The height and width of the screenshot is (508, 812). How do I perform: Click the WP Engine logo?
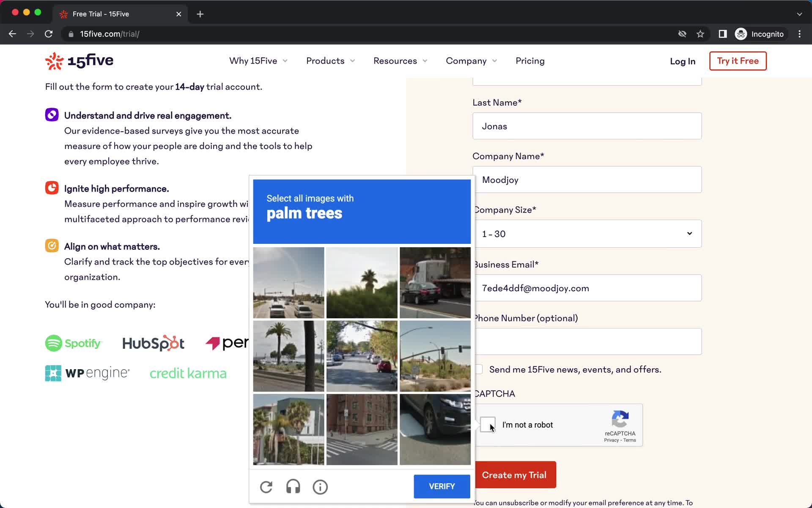88,373
